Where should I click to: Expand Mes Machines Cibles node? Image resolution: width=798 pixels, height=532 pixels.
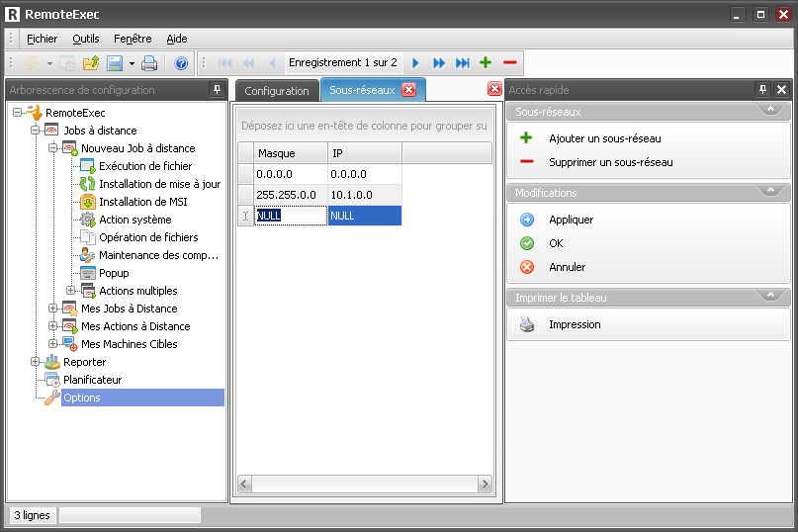[53, 344]
